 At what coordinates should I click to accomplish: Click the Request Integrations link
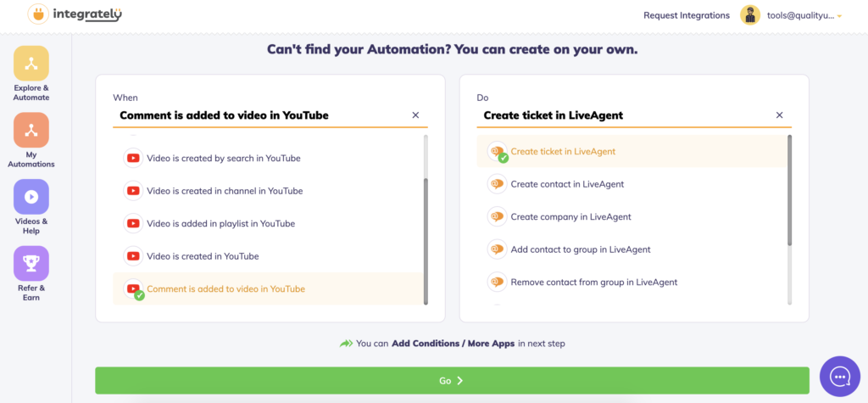pos(686,15)
